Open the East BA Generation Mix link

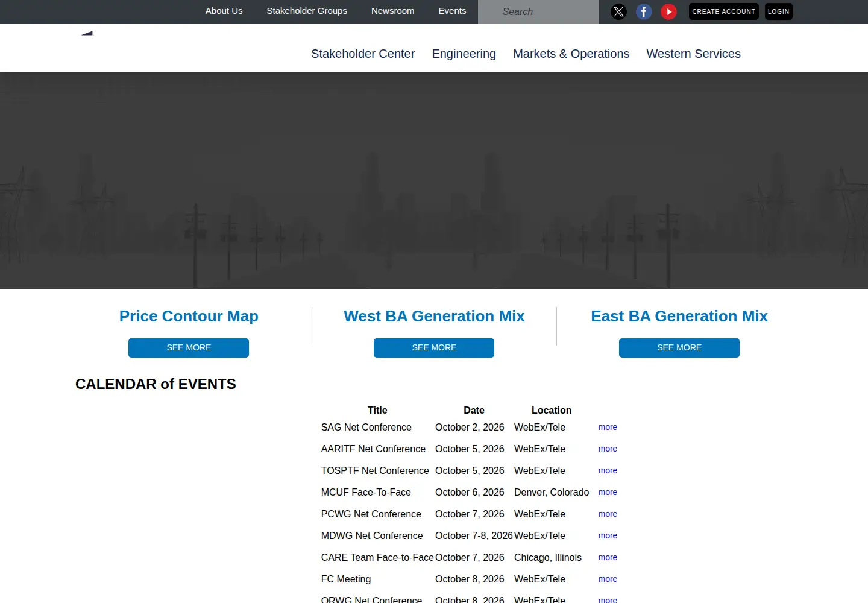click(x=679, y=316)
